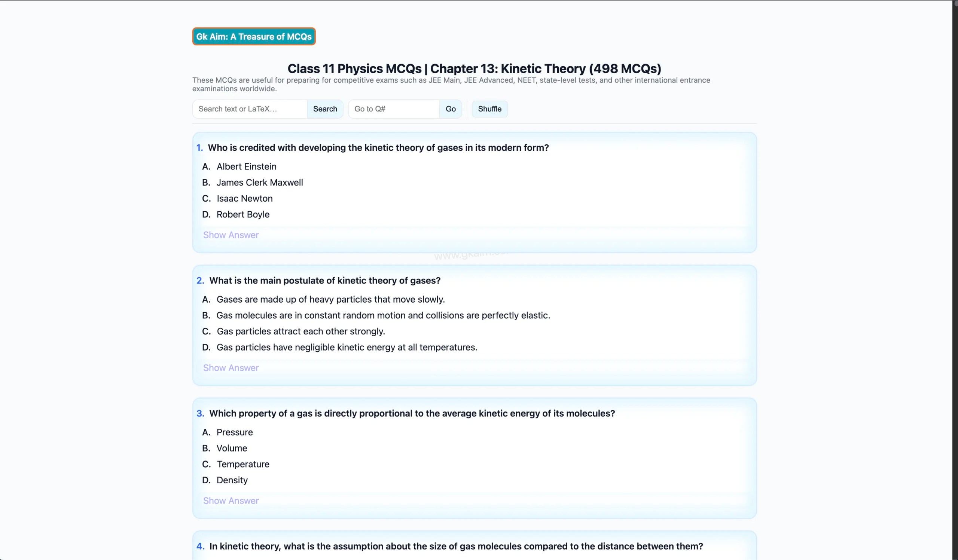Select option A Albert Einstein
958x560 pixels.
pos(246,166)
